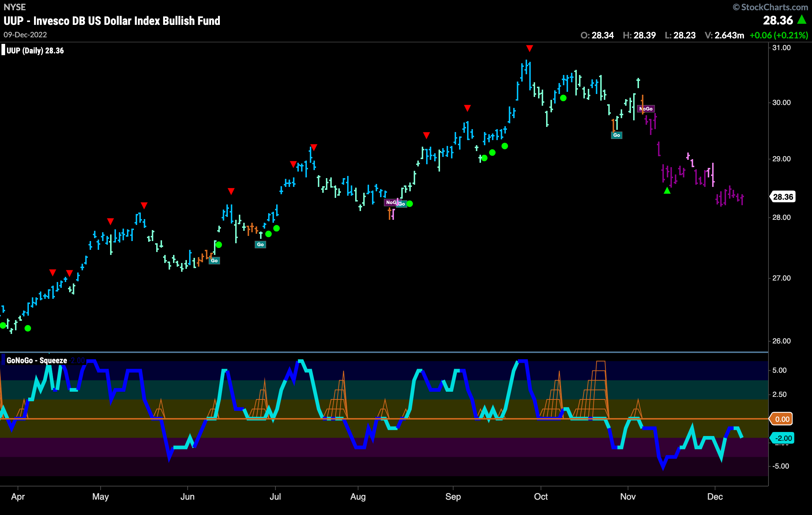This screenshot has height=515, width=812.
Task: Click the Oct month label
Action: [x=541, y=497]
